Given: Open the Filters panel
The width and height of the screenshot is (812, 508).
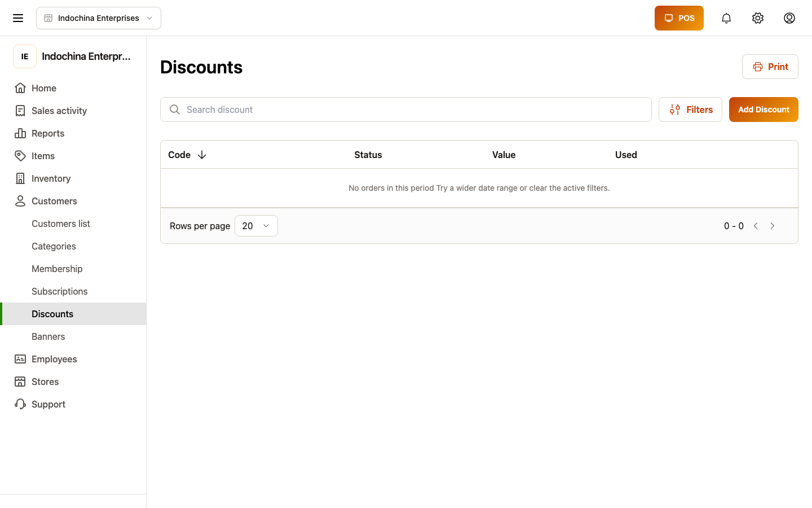Looking at the screenshot, I should tap(690, 110).
